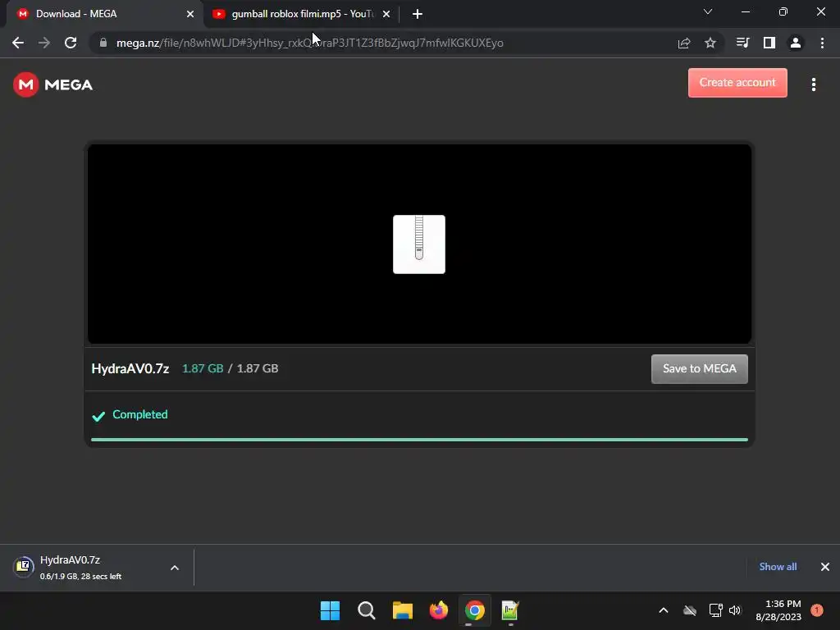840x630 pixels.
Task: Show hidden system tray icons
Action: click(663, 610)
